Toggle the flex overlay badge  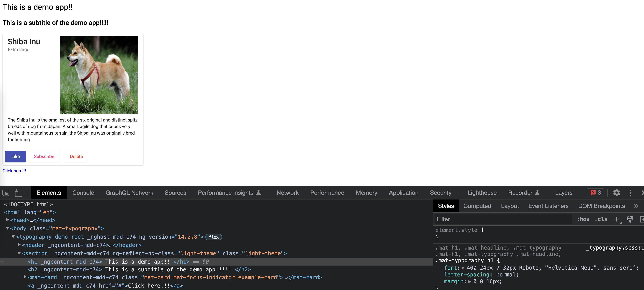pos(213,237)
